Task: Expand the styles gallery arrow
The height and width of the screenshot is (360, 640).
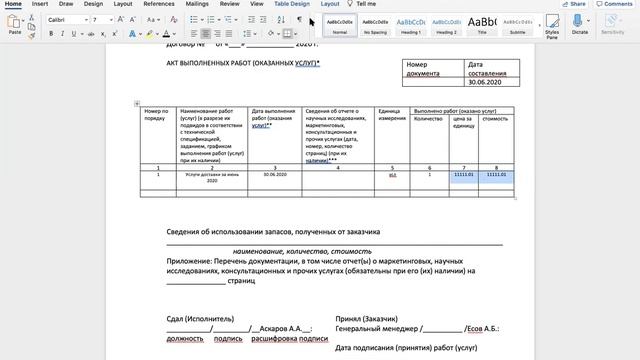Action: pyautogui.click(x=540, y=26)
